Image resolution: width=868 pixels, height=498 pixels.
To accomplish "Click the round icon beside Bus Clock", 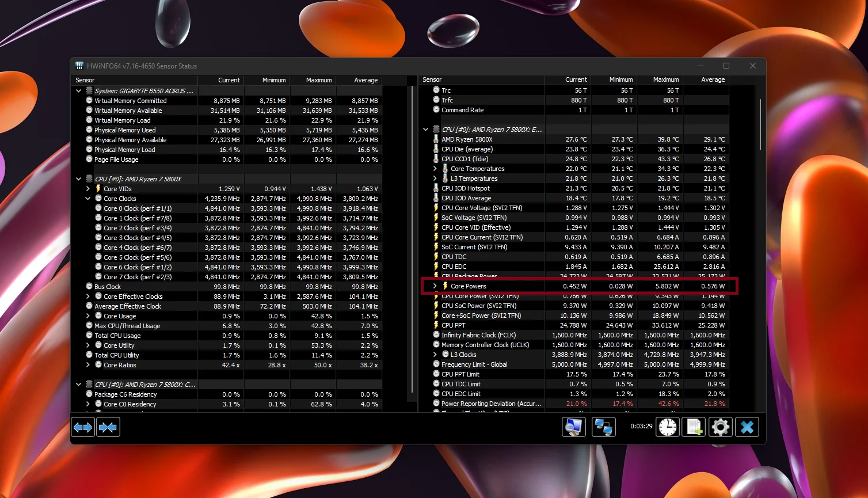I will (89, 286).
